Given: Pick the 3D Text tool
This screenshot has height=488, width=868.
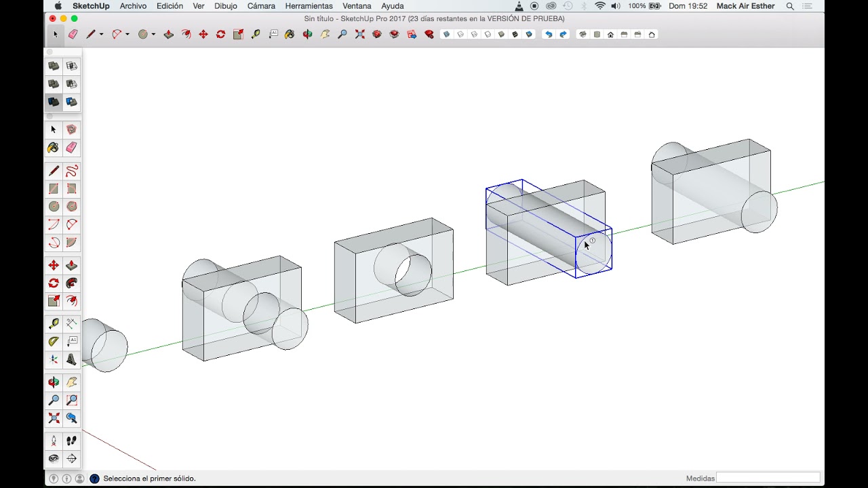Looking at the screenshot, I should tap(71, 360).
